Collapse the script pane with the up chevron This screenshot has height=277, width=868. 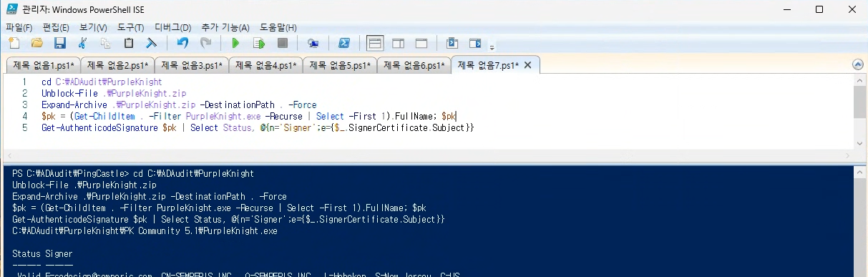(857, 64)
